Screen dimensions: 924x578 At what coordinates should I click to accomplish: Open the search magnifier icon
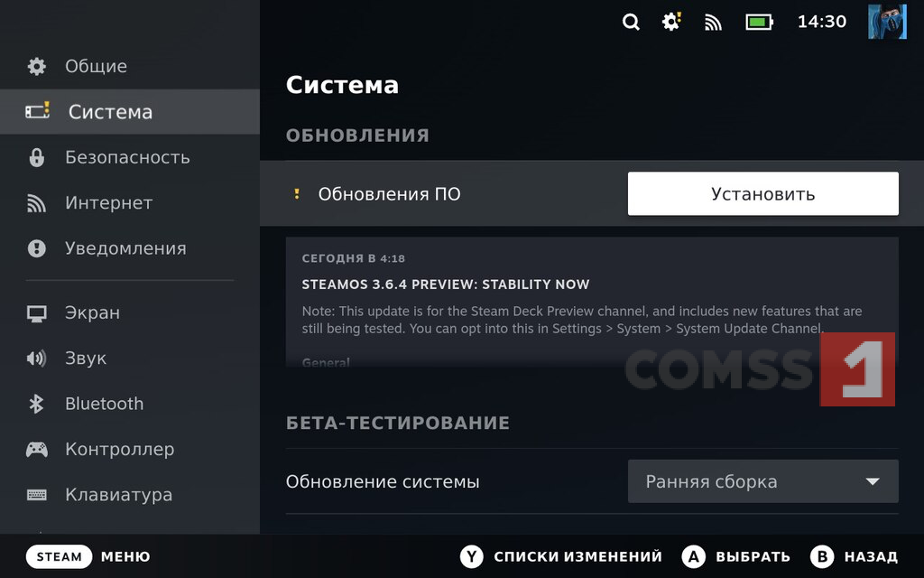tap(631, 23)
